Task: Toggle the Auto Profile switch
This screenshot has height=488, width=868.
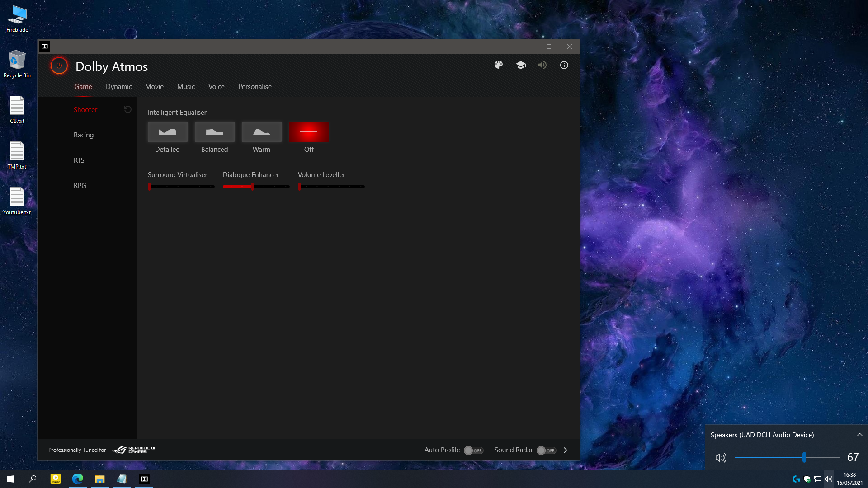Action: (474, 450)
